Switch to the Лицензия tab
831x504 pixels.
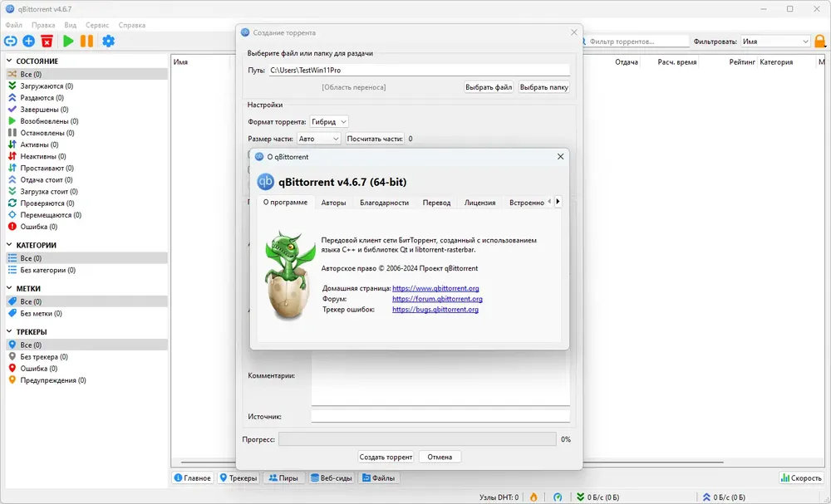click(479, 203)
